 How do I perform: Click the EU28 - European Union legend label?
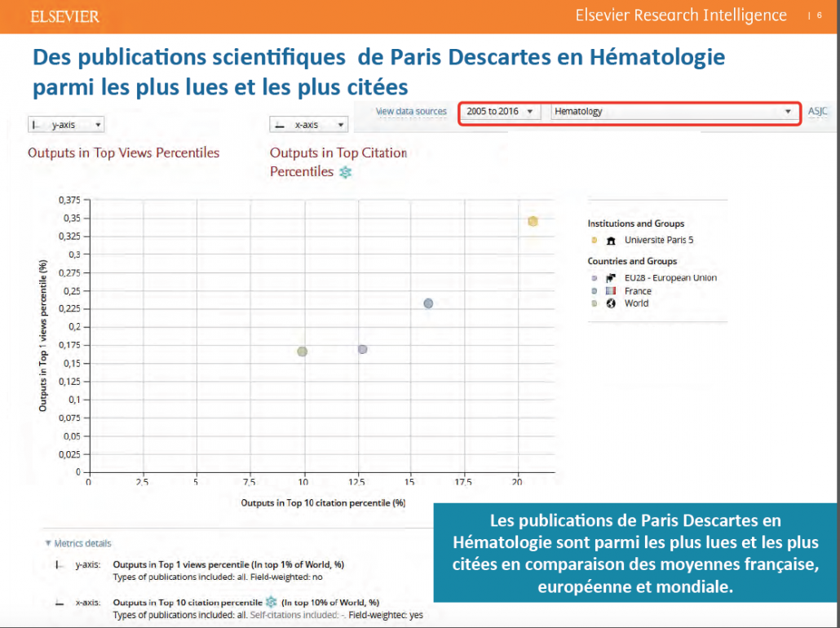pos(670,277)
